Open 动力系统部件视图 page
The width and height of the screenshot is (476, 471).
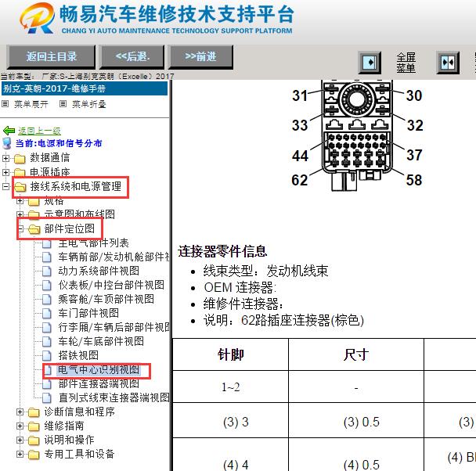[99, 271]
